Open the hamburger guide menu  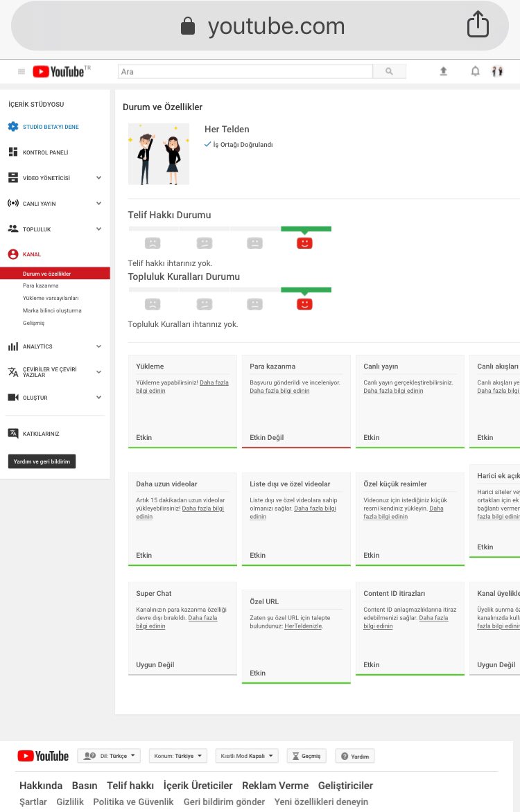point(21,71)
